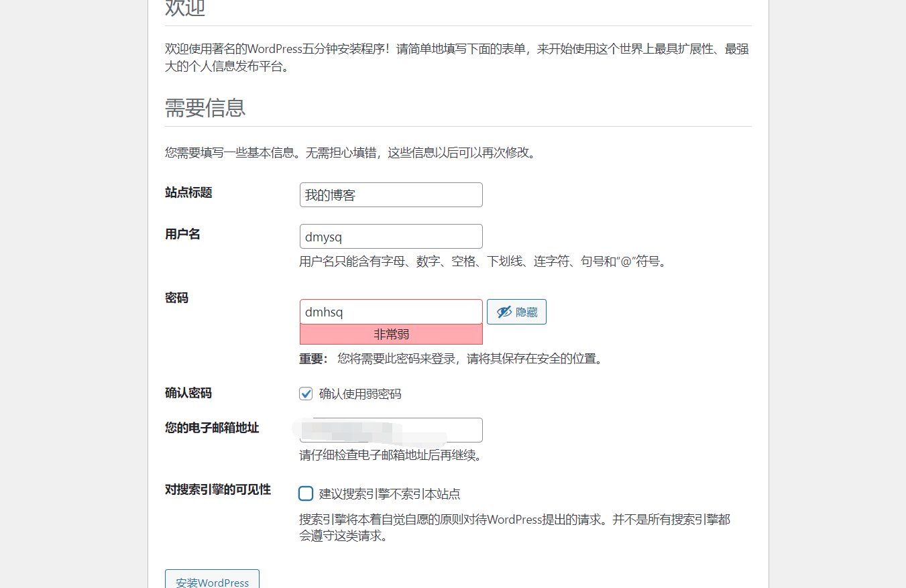Toggle password visibility next to the password field
The width and height of the screenshot is (906, 588).
click(x=516, y=311)
